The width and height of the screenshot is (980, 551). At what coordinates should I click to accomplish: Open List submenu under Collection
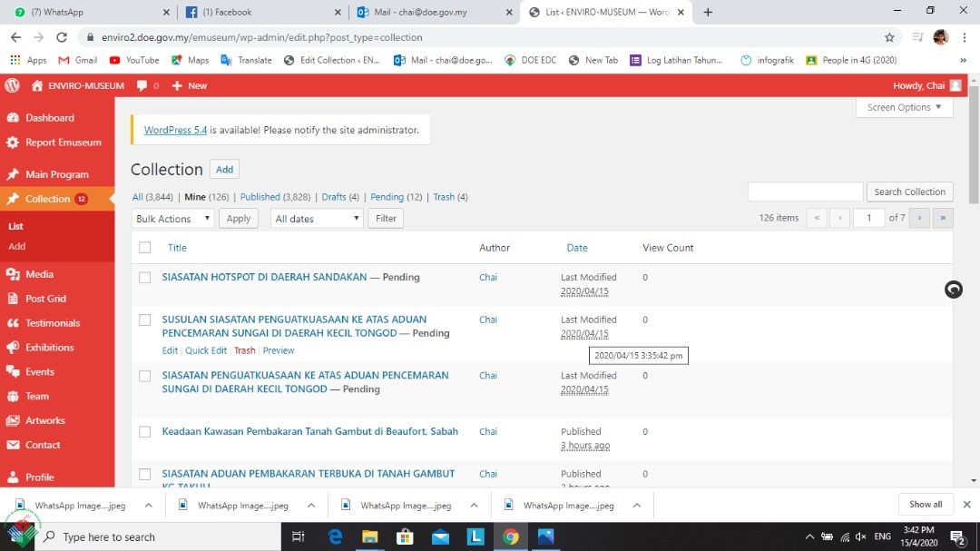click(15, 226)
